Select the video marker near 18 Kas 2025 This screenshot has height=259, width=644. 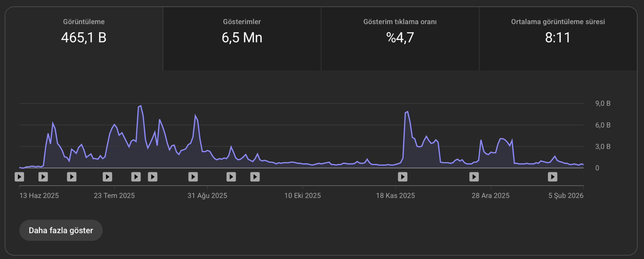(402, 177)
